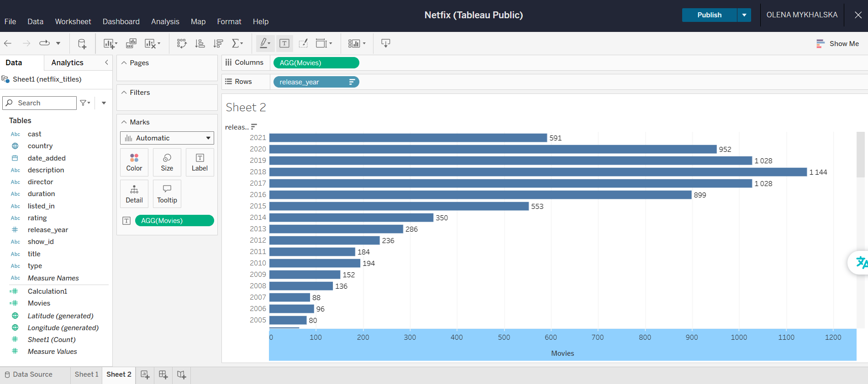
Task: Sort descending toolbar icon
Action: tap(218, 43)
